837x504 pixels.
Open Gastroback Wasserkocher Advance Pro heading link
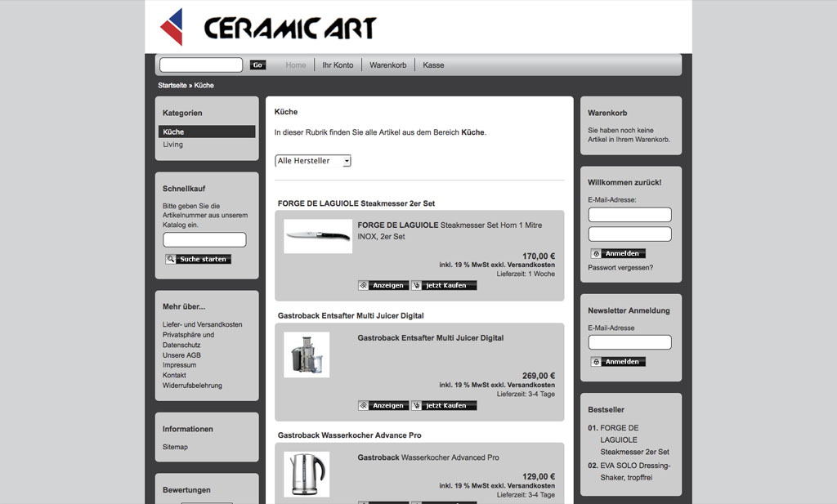click(350, 435)
